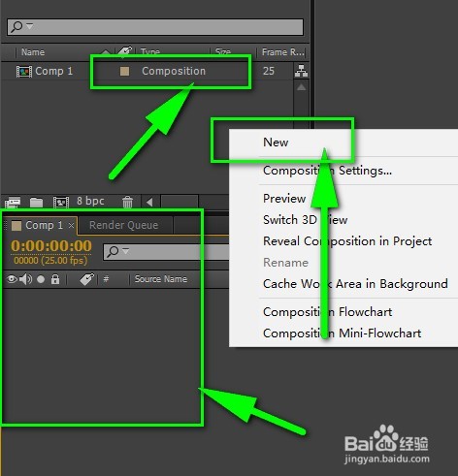The image size is (458, 476).
Task: Open the project flowchart view icon
Action: coord(301,71)
